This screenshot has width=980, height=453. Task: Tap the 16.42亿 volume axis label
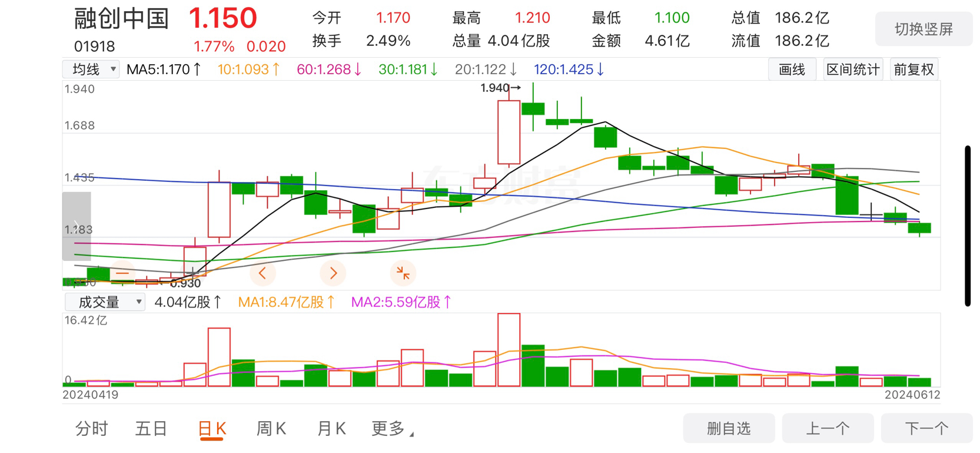click(x=86, y=320)
